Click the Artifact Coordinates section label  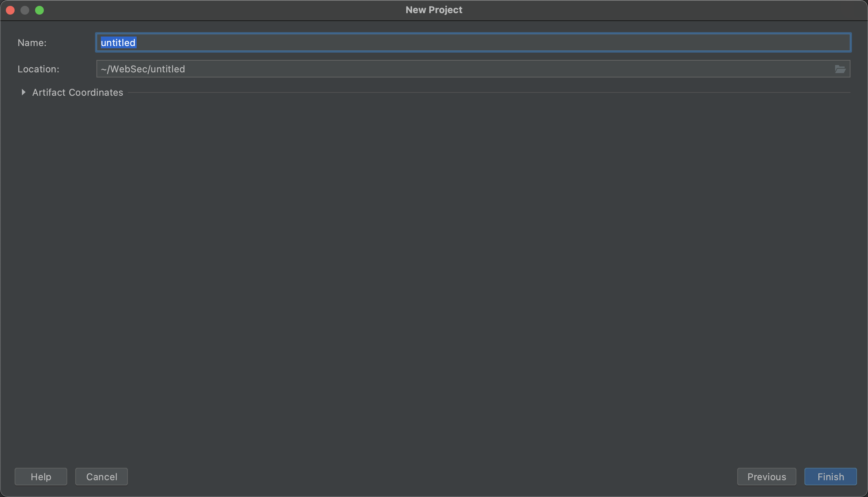pos(77,92)
